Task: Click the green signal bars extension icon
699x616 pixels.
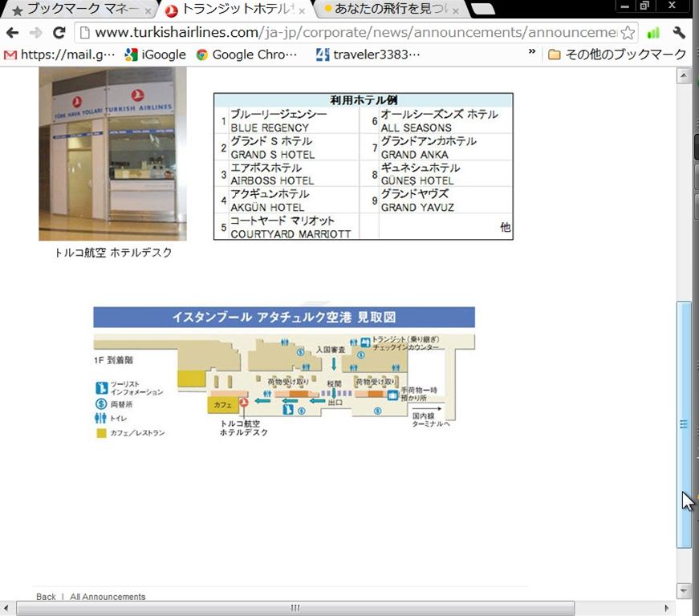Action: (653, 33)
